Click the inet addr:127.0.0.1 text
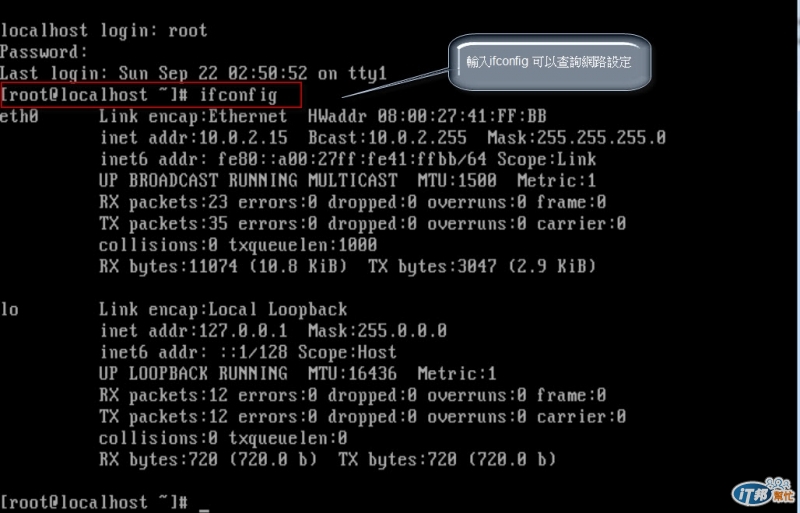 click(x=193, y=331)
